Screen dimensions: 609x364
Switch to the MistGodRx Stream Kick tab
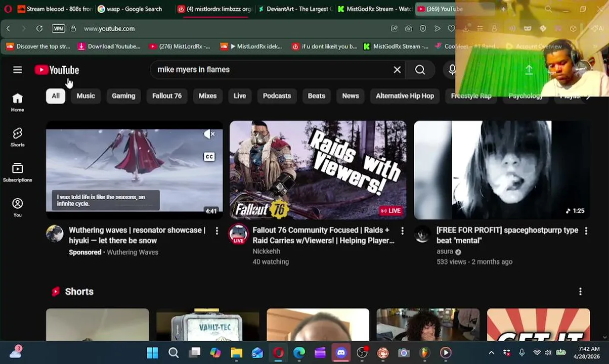375,9
